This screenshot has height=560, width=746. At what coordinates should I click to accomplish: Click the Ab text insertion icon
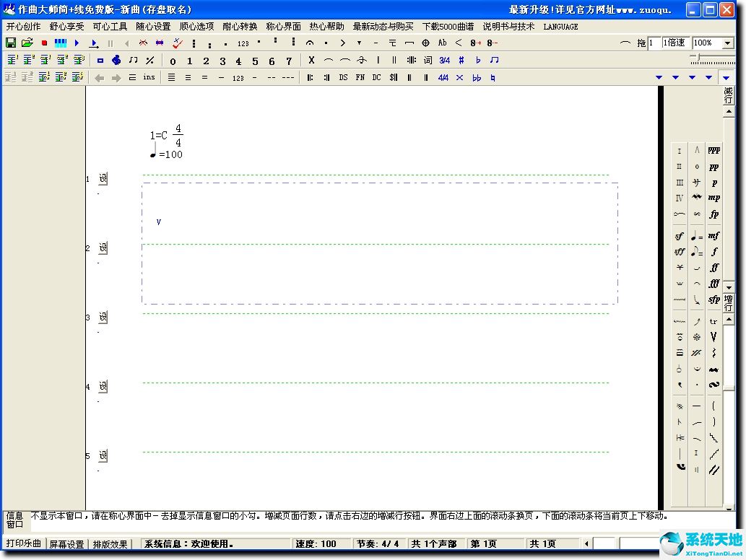442,43
